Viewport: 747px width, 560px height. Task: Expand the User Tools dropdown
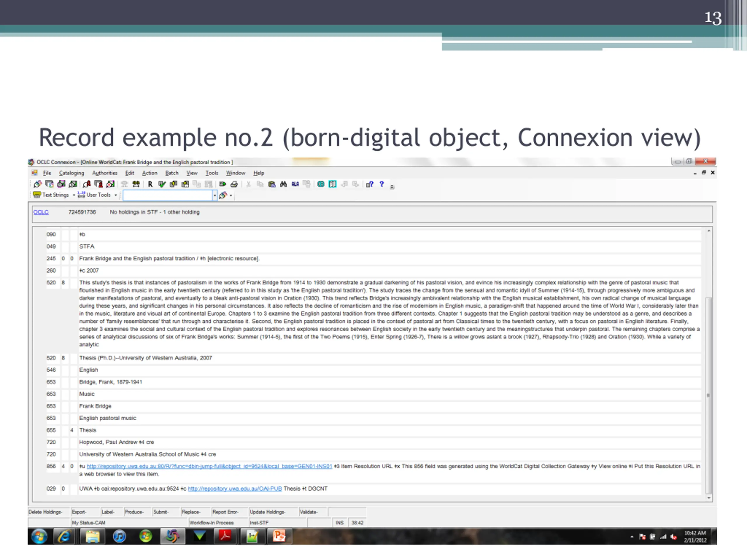(116, 195)
